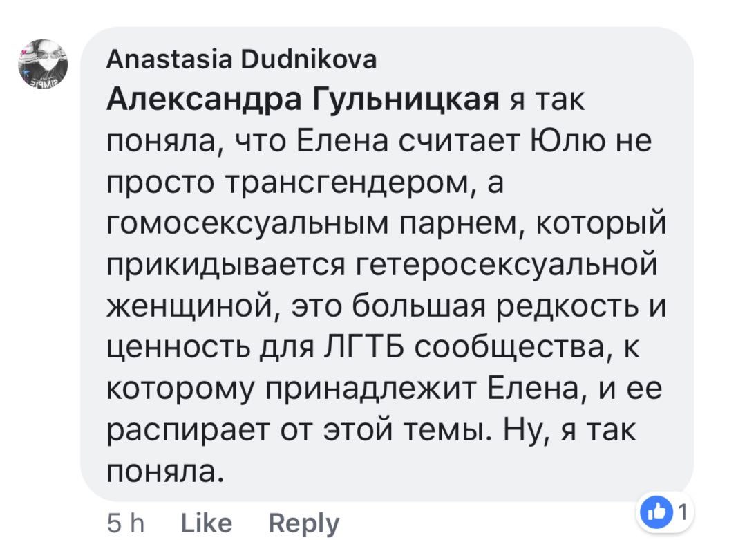Open Anastasia Dudnikova's profile picture
Viewport: 756px width, 540px height.
point(42,64)
